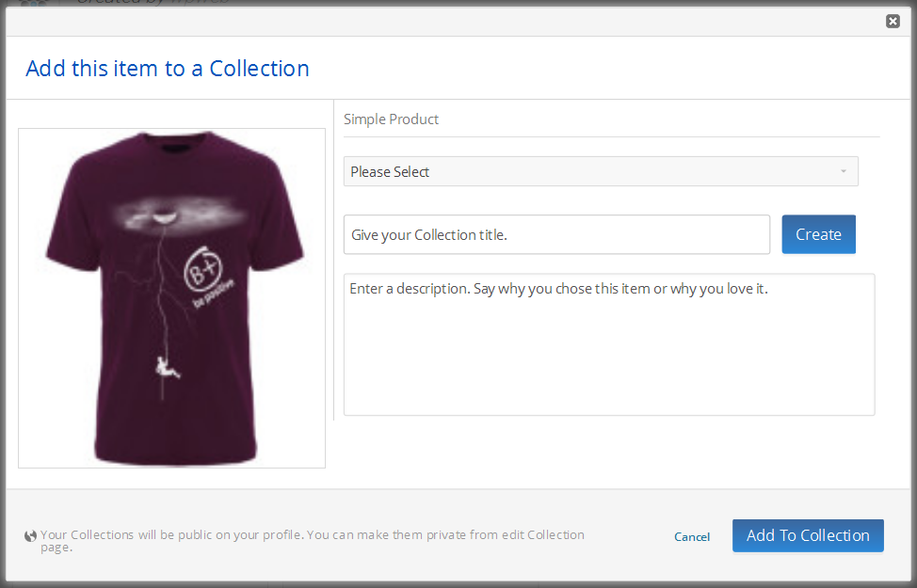Click the Simple Product label

click(391, 119)
